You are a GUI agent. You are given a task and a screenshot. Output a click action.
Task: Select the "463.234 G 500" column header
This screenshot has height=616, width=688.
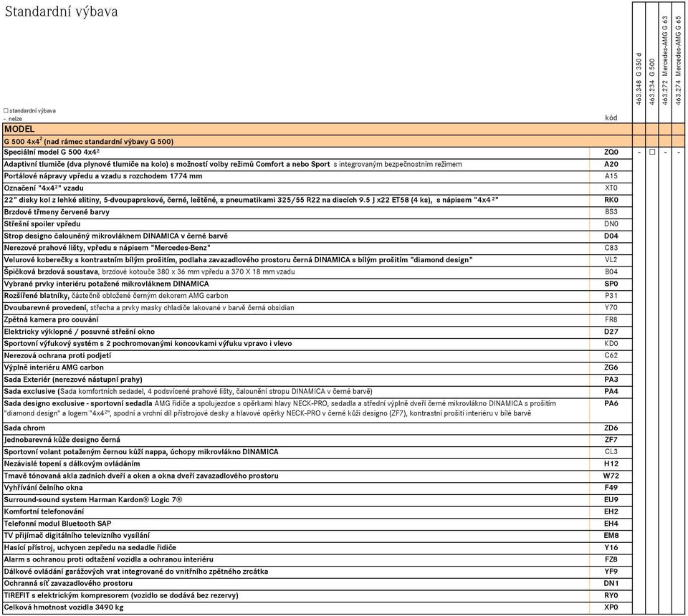652,82
